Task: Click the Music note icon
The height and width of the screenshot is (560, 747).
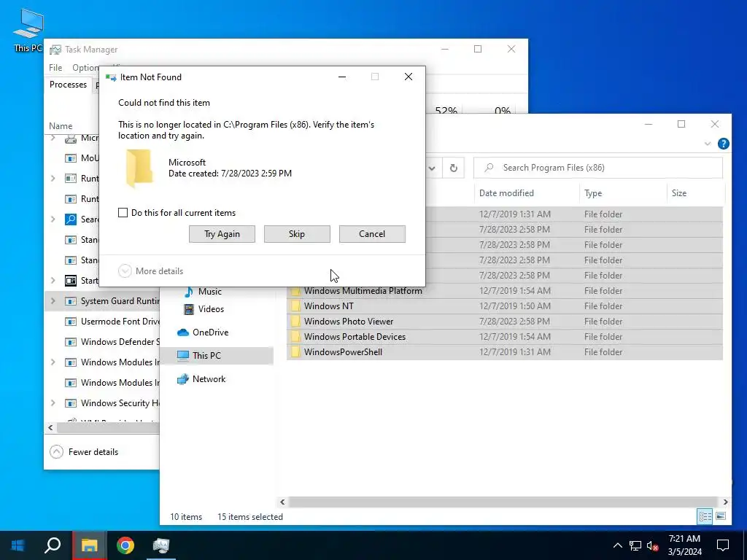Action: click(189, 292)
